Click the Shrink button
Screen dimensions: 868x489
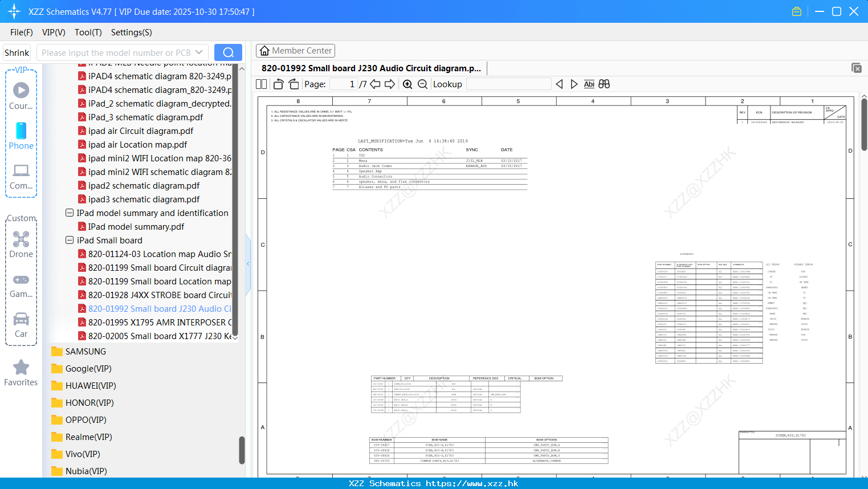click(x=17, y=52)
